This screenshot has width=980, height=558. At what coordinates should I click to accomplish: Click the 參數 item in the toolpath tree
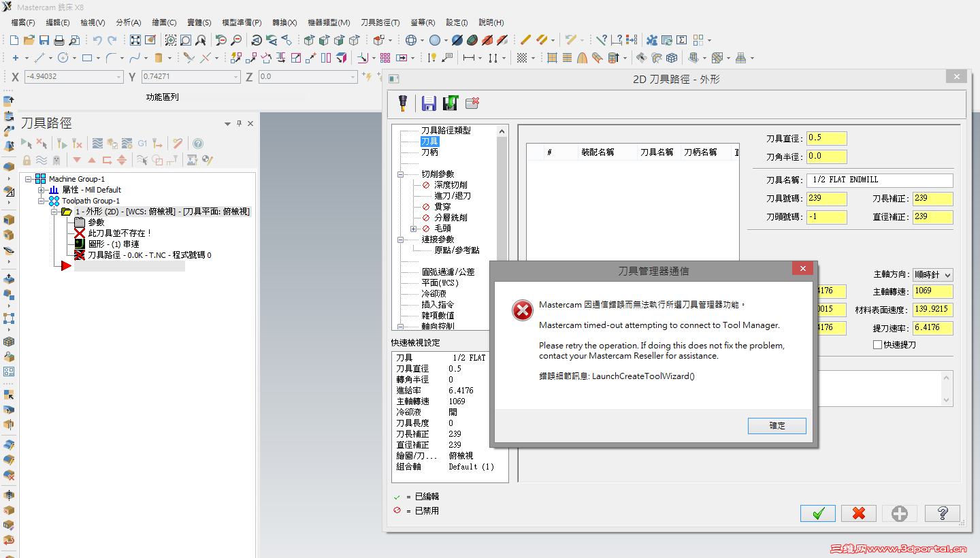[96, 223]
